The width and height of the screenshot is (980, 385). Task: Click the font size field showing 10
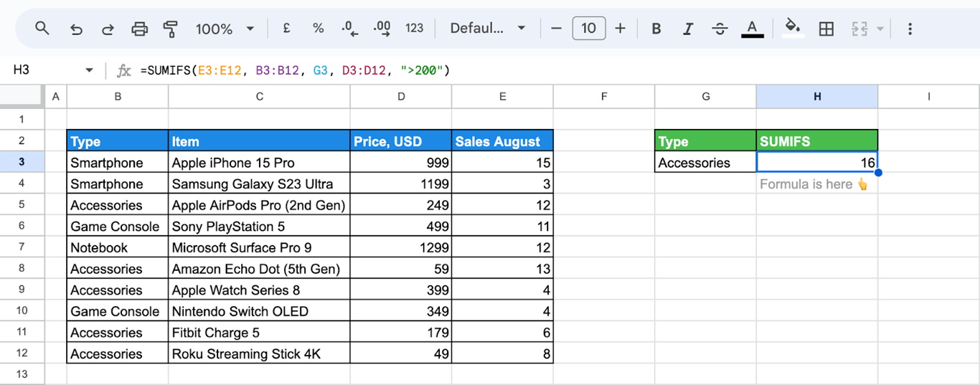click(x=588, y=29)
